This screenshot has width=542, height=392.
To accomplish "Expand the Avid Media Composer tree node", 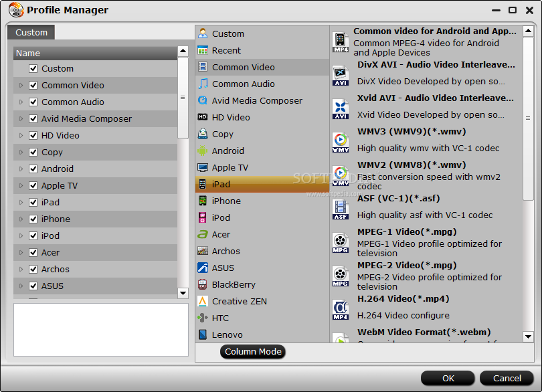I will click(x=21, y=118).
